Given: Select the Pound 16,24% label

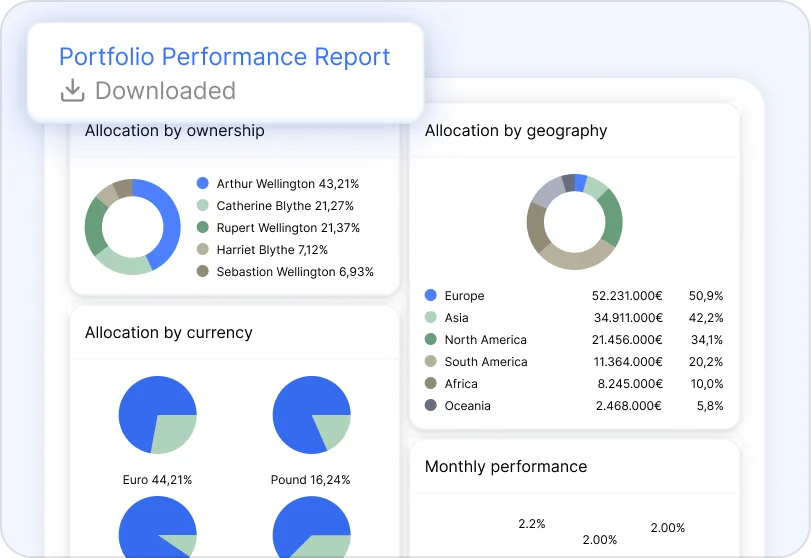Looking at the screenshot, I should 310,480.
